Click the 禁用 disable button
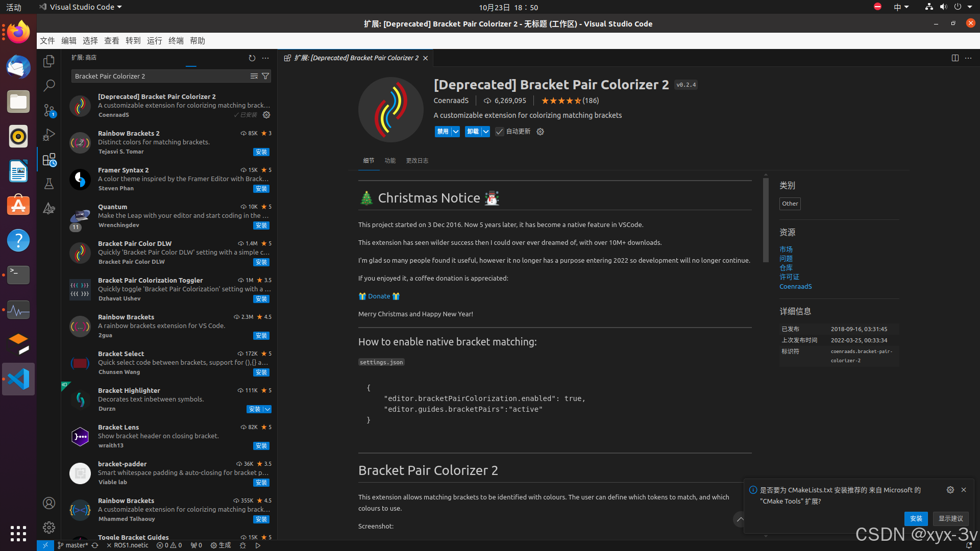The image size is (980, 551). tap(443, 132)
